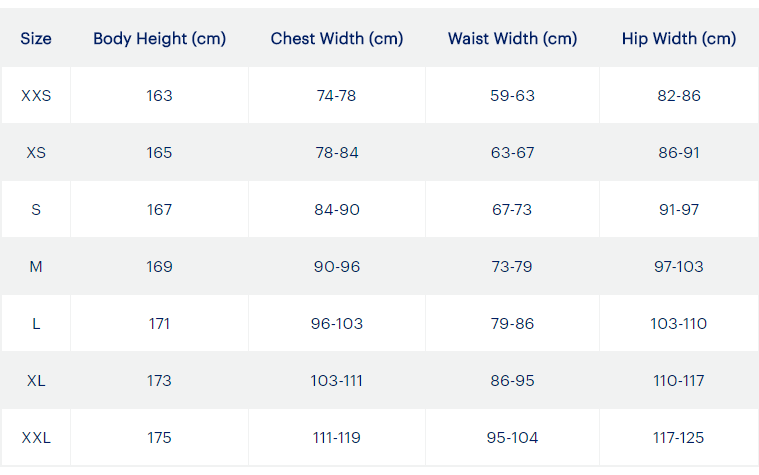Click chest width value 96-103
759x475 pixels.
[336, 323]
